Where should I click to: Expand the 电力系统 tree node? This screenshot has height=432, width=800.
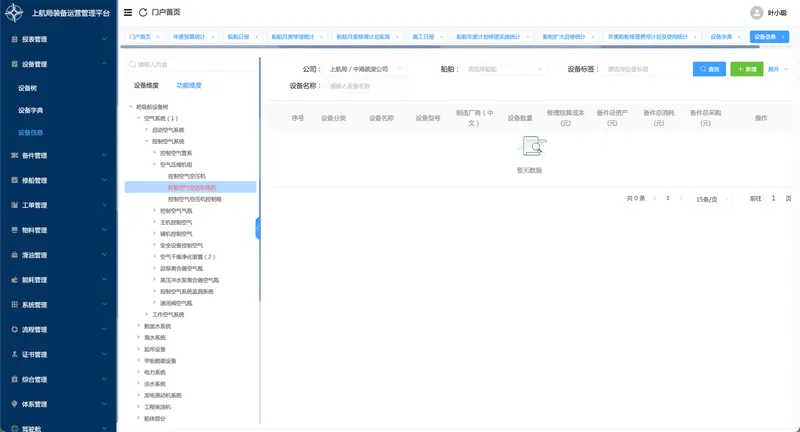pyautogui.click(x=138, y=372)
